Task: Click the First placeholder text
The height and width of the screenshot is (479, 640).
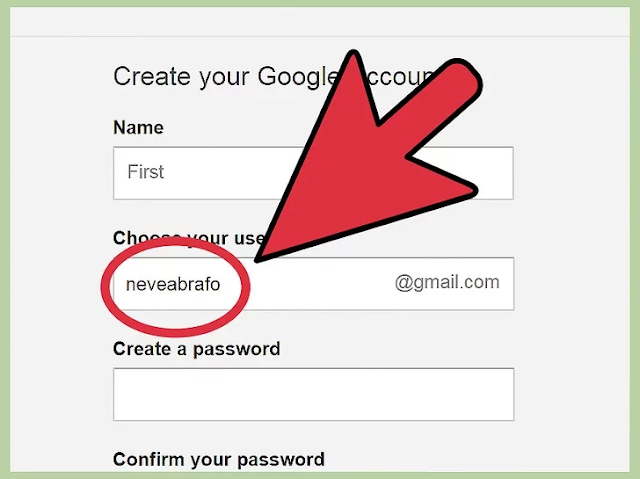Action: tap(146, 172)
